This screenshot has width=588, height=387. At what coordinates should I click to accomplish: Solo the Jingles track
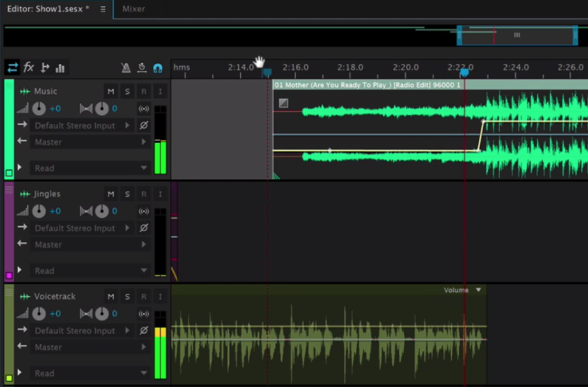127,194
